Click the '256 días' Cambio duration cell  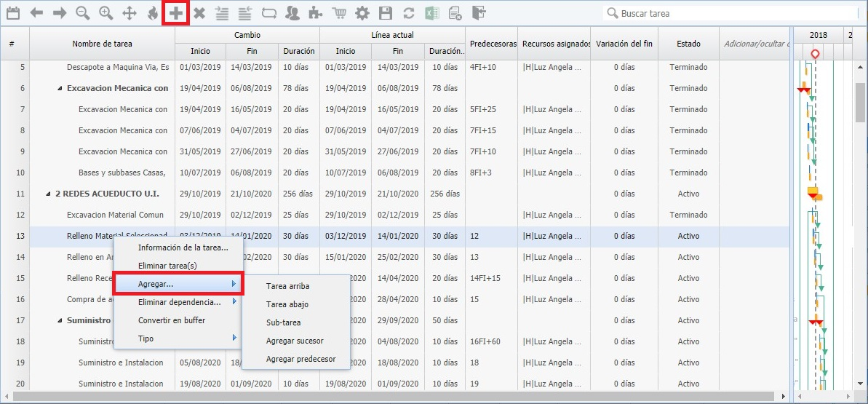[299, 194]
